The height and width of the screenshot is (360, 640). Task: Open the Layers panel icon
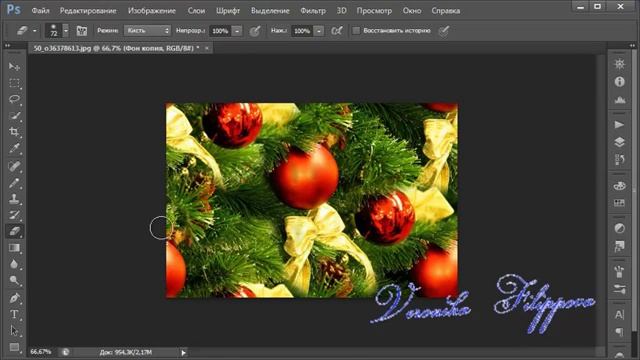coord(620,142)
